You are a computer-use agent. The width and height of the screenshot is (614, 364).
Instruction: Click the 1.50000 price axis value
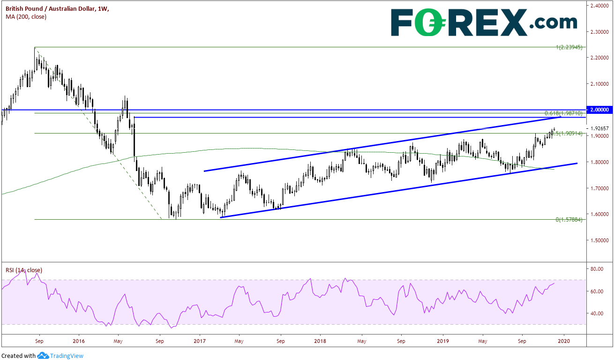pos(600,240)
